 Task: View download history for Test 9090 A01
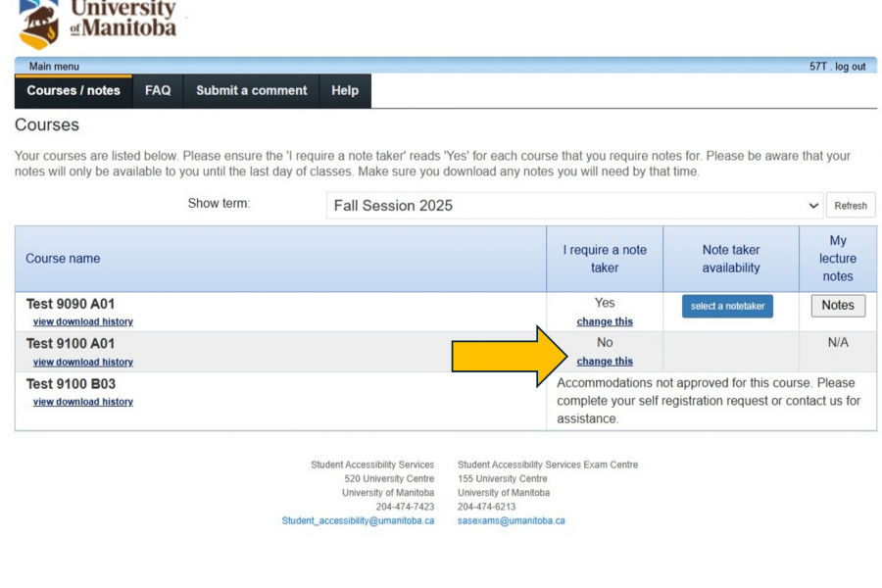pos(83,321)
